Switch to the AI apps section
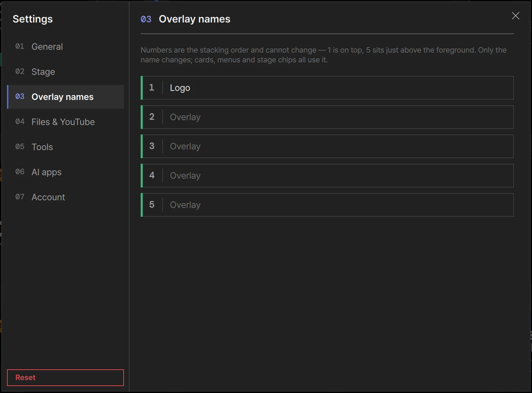This screenshot has width=532, height=393. [65, 172]
